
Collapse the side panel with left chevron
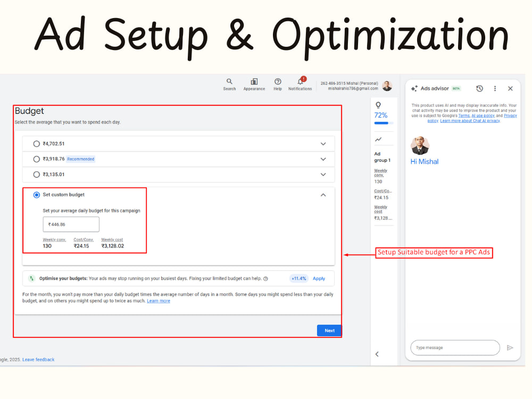pos(377,354)
